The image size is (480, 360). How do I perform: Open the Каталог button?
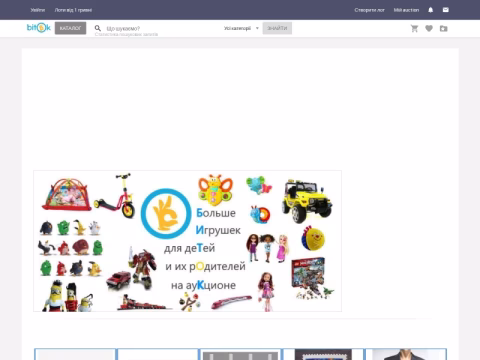point(70,28)
